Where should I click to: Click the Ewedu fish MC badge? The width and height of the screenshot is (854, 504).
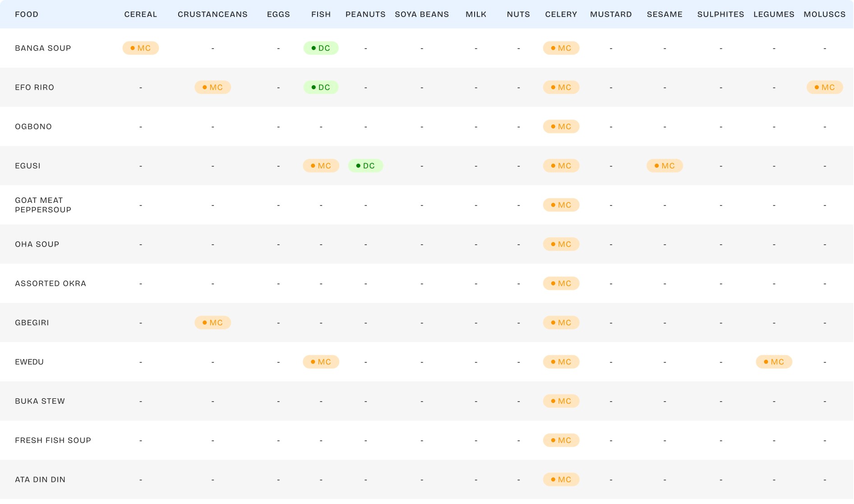(321, 362)
